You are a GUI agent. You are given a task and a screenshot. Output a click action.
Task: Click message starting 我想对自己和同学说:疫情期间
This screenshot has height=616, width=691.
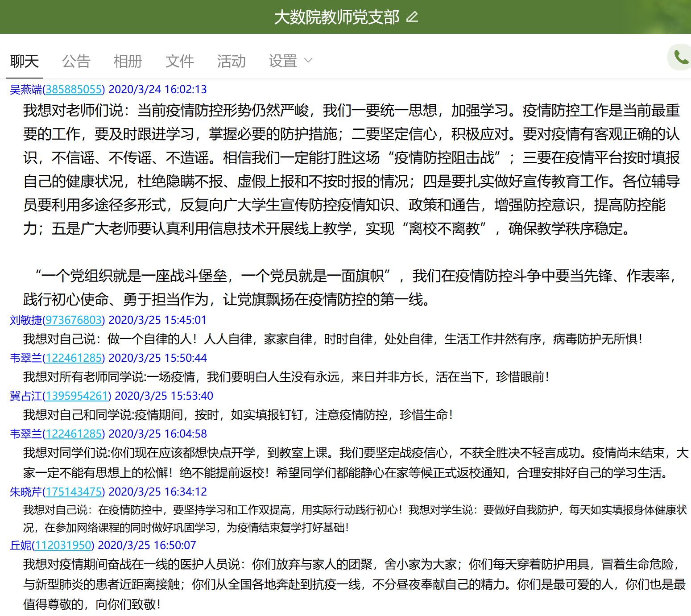tap(239, 415)
